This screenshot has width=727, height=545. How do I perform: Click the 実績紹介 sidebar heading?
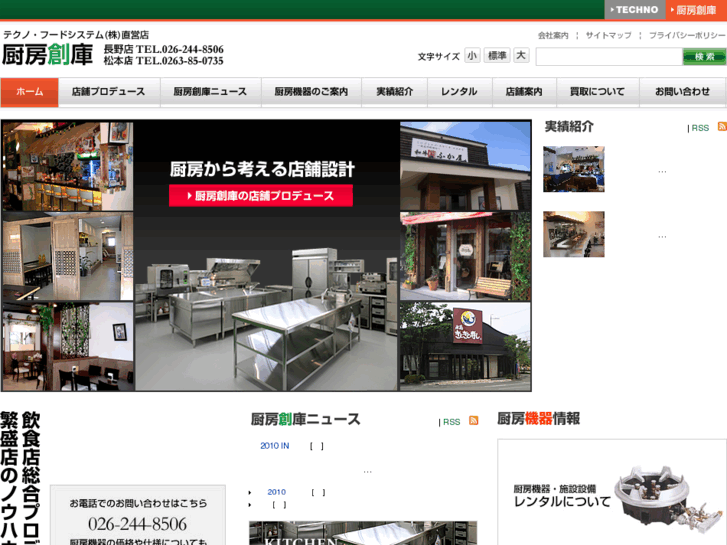(569, 126)
